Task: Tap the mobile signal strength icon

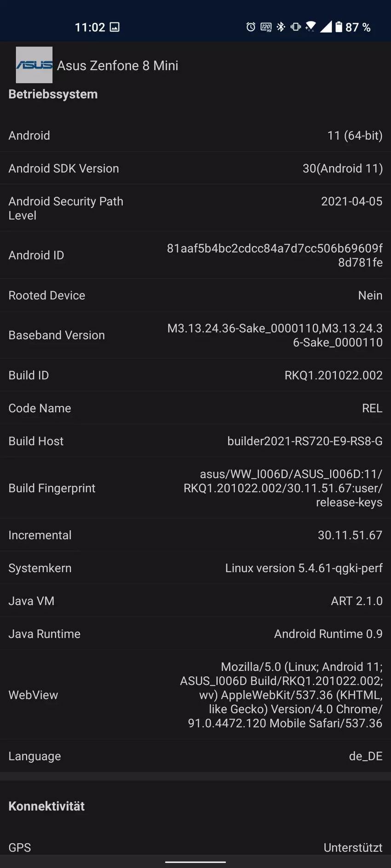Action: point(326,27)
